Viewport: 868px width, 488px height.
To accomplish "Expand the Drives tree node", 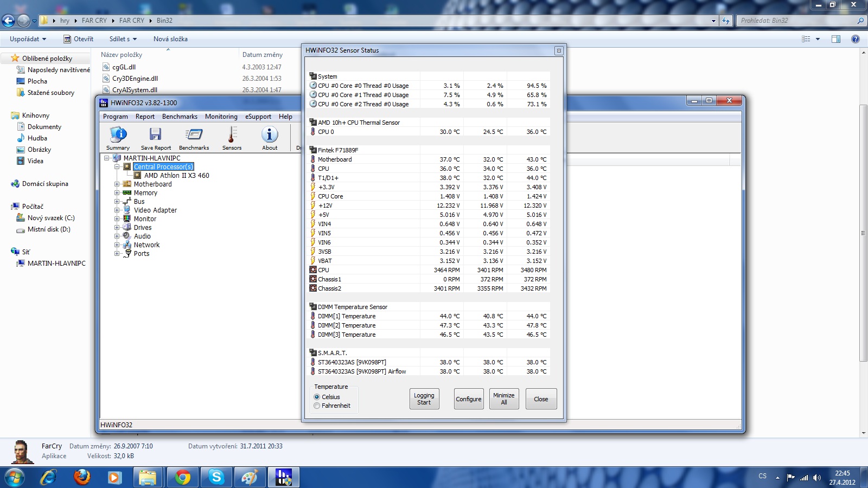I will [117, 228].
